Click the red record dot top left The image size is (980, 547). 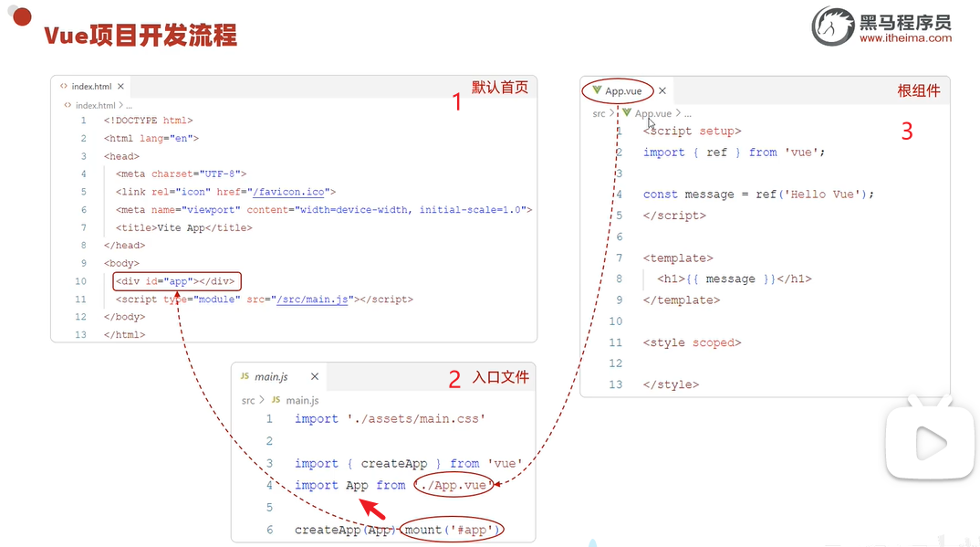tap(22, 16)
